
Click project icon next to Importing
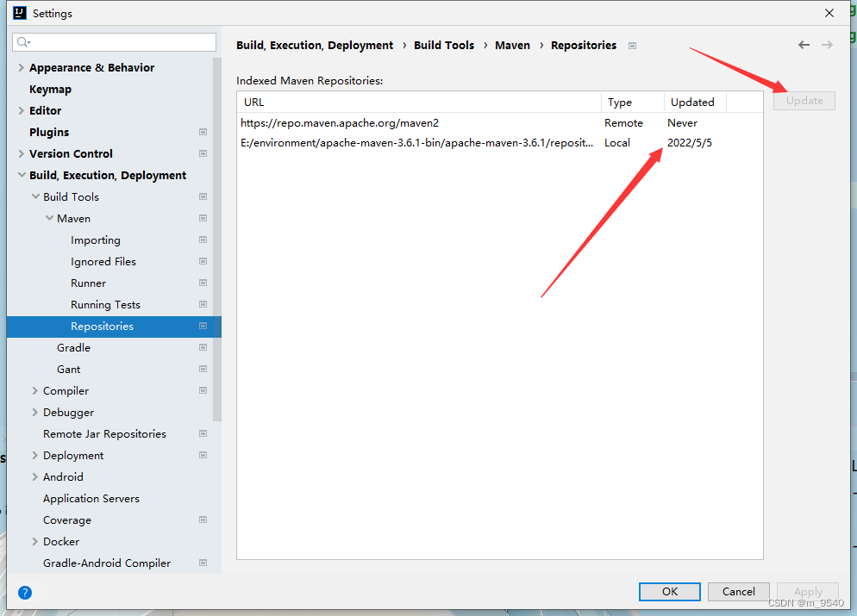(203, 240)
